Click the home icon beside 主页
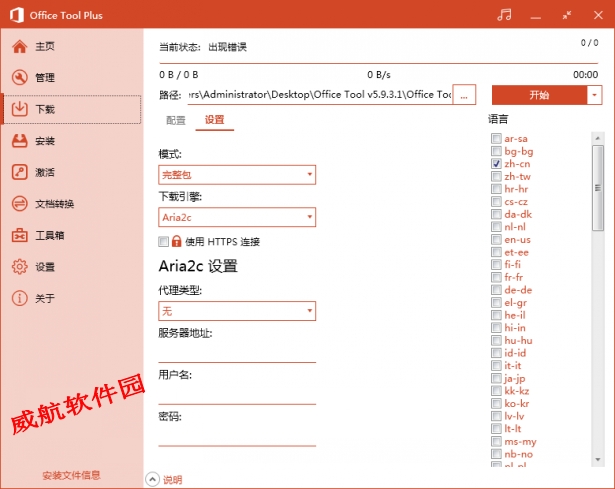 pos(20,47)
